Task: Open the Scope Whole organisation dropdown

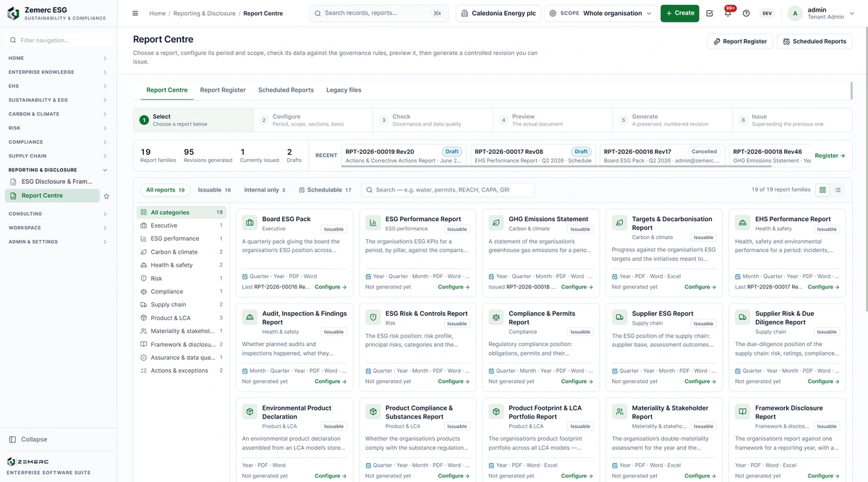Action: coord(600,13)
